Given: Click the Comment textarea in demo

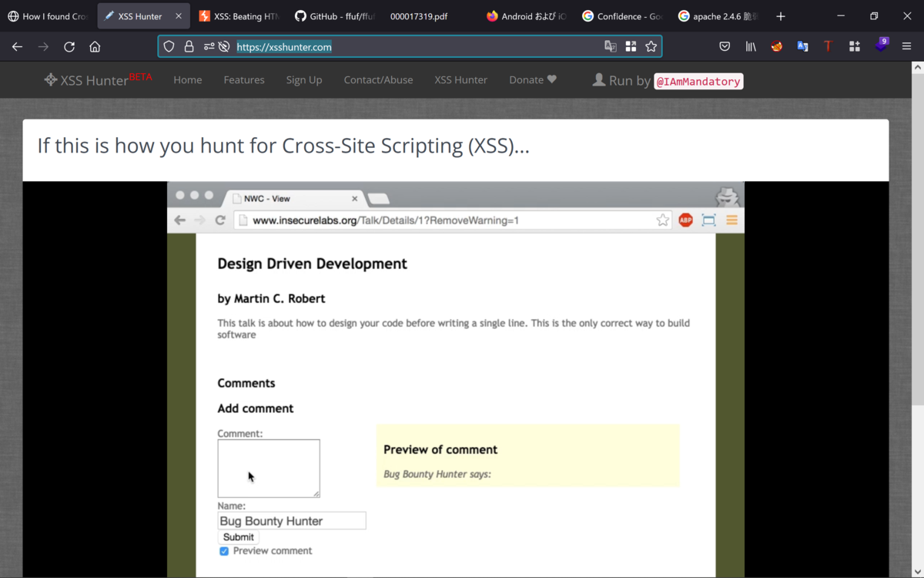Looking at the screenshot, I should tap(269, 468).
